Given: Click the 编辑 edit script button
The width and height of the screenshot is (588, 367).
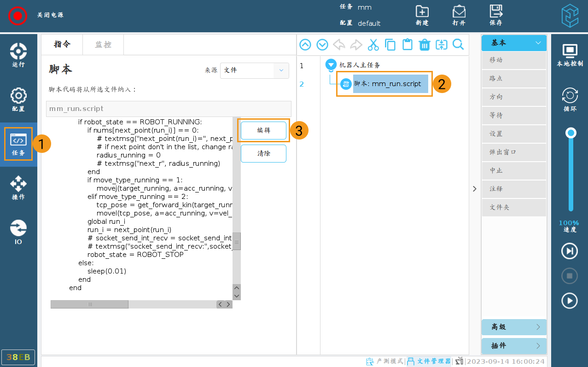Looking at the screenshot, I should 263,130.
